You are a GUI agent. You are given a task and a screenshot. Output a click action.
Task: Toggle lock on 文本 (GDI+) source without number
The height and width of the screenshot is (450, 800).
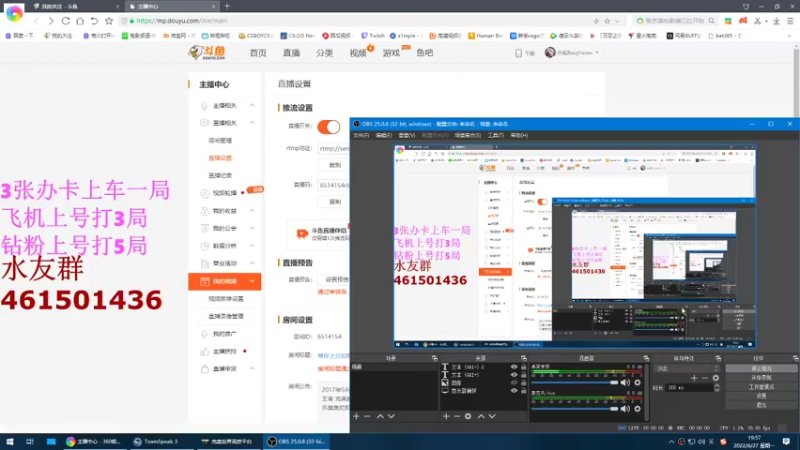click(523, 374)
